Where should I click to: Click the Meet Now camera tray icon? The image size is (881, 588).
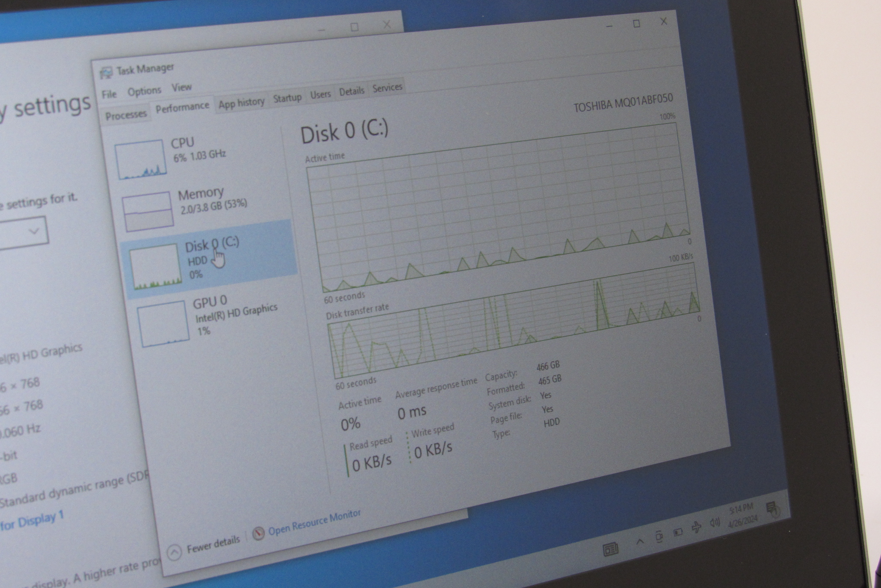659,536
